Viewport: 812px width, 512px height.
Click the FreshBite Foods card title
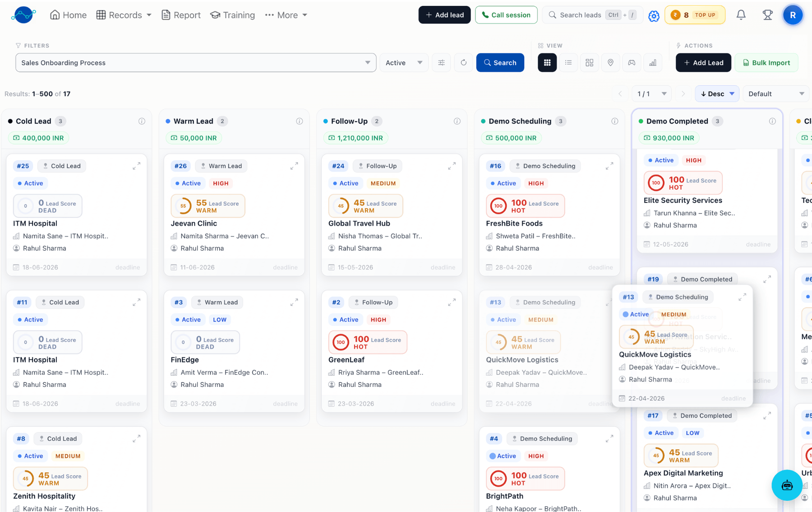coord(514,223)
